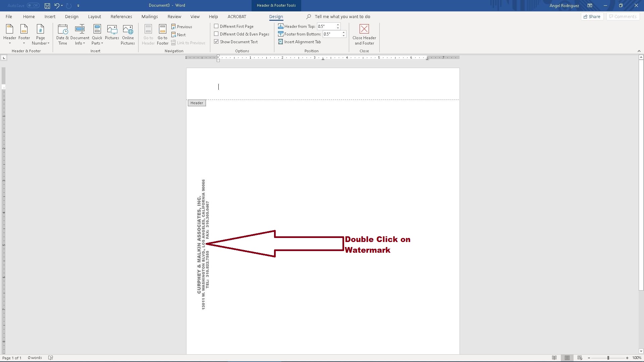
Task: Click the Save icon in quick access toolbar
Action: pyautogui.click(x=47, y=6)
